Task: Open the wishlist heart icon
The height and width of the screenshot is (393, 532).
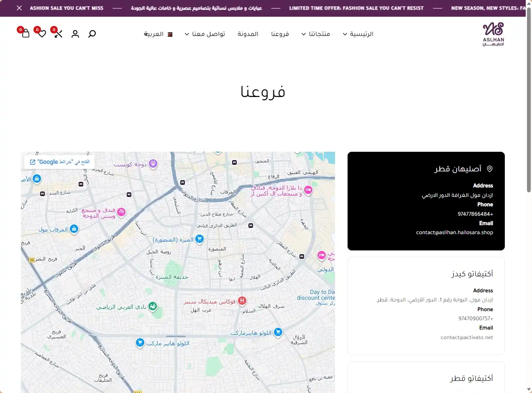Action: [42, 33]
